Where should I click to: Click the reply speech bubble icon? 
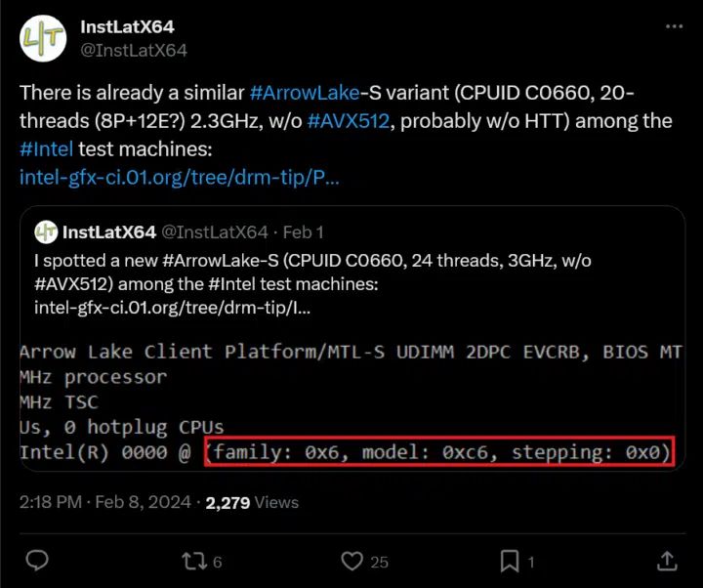(37, 561)
